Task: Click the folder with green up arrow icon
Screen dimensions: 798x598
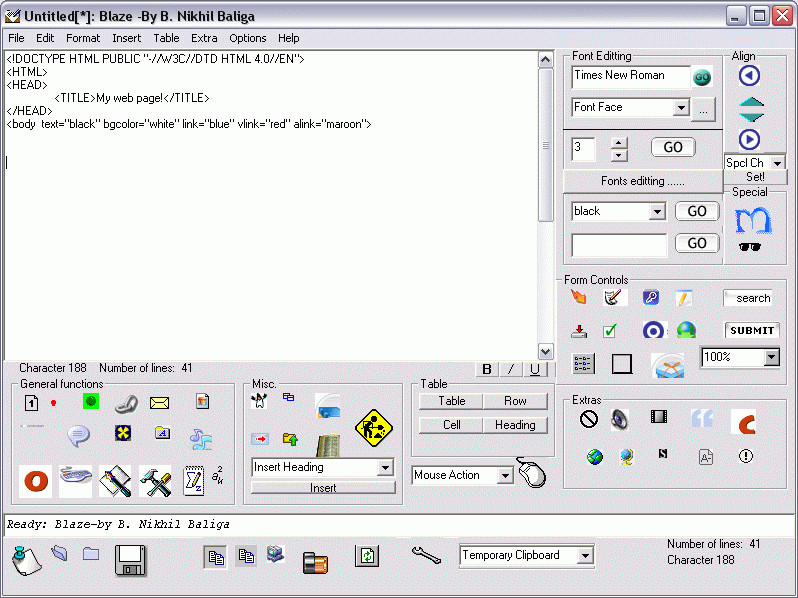Action: 290,439
